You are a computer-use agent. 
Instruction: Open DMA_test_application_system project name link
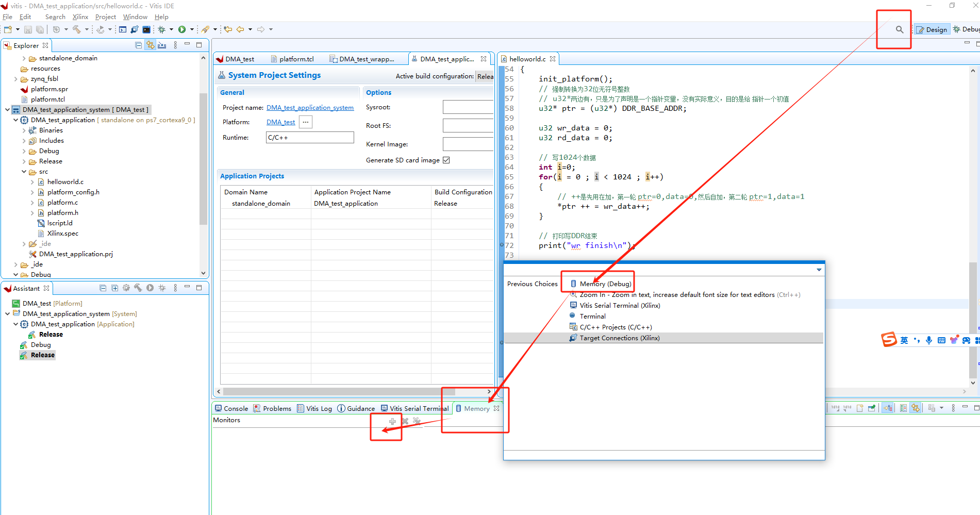(310, 108)
